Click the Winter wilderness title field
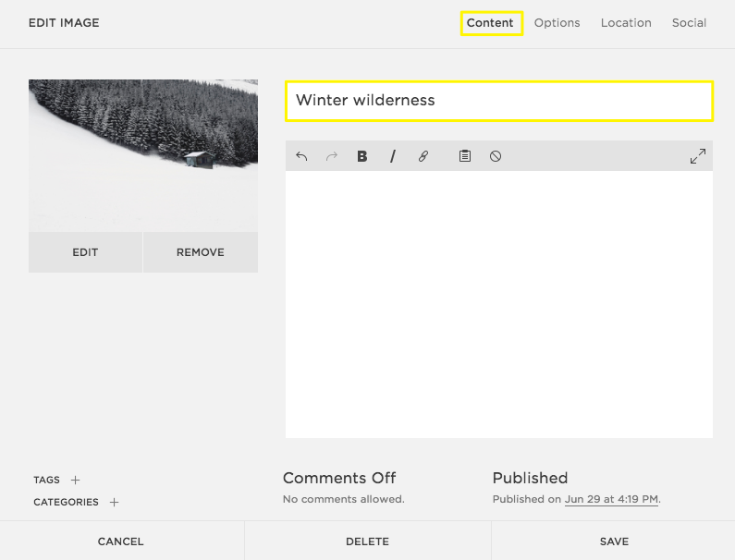 point(498,101)
